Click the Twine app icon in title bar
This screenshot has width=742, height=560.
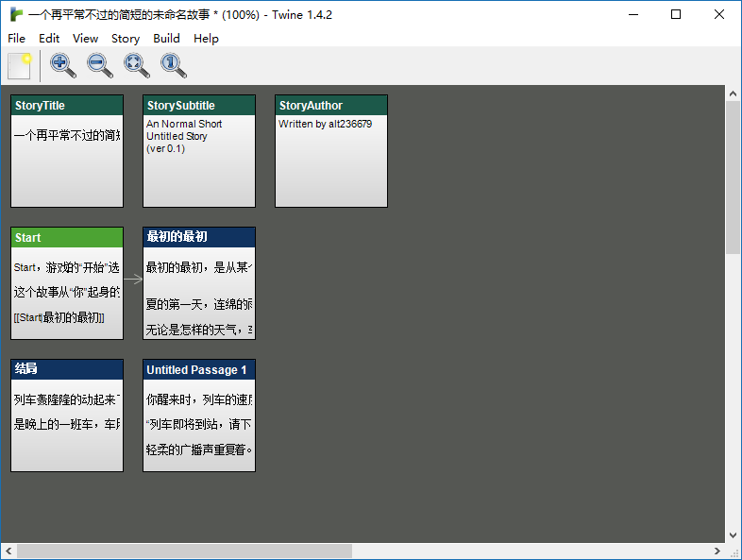[x=16, y=15]
